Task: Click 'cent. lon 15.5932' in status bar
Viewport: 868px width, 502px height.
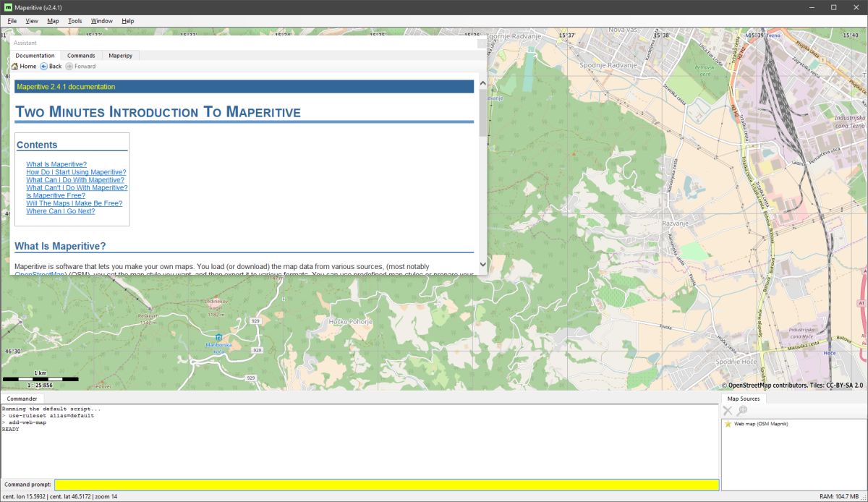Action: (25, 496)
